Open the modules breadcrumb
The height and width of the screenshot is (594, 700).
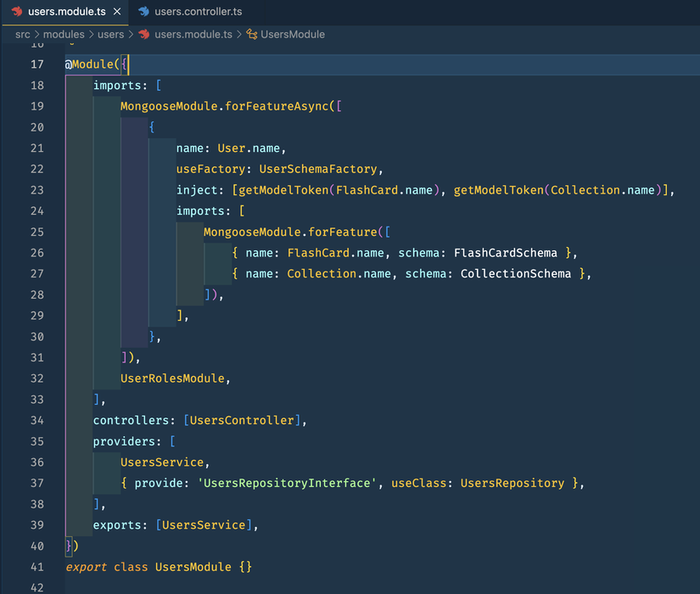[x=64, y=35]
